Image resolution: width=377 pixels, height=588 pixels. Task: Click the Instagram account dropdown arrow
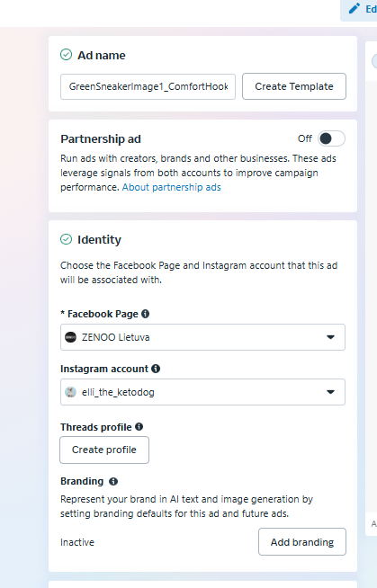pos(330,392)
